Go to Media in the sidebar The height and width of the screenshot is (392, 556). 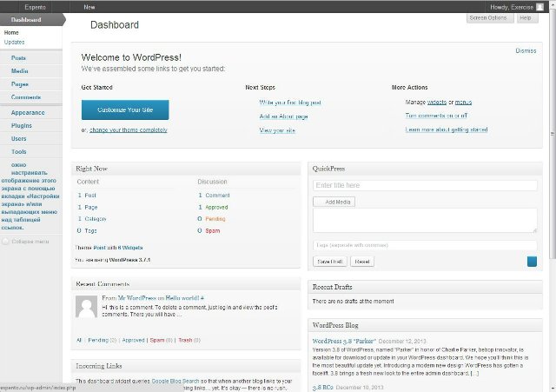(x=19, y=70)
